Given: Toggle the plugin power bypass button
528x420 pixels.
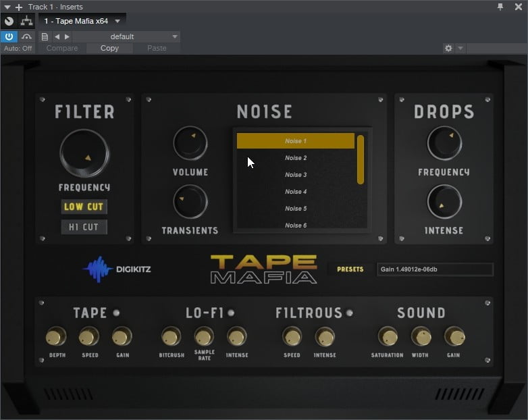Looking at the screenshot, I should tap(9, 36).
